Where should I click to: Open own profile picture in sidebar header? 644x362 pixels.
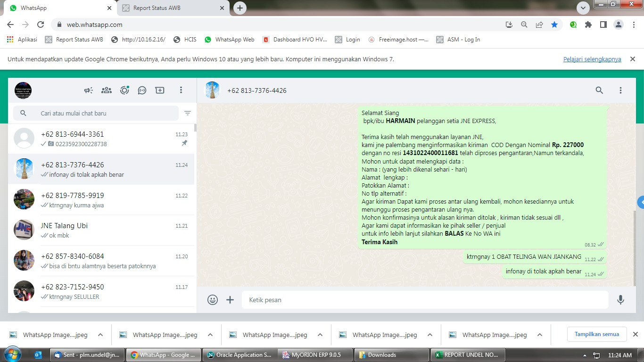tap(23, 90)
